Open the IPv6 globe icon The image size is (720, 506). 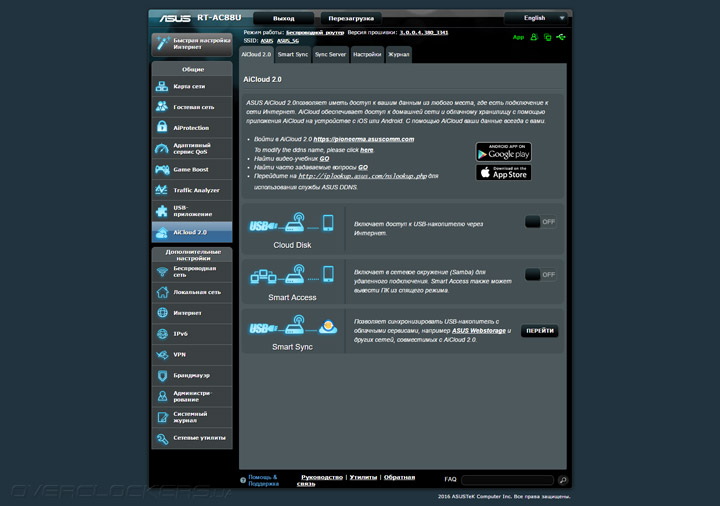click(x=162, y=333)
